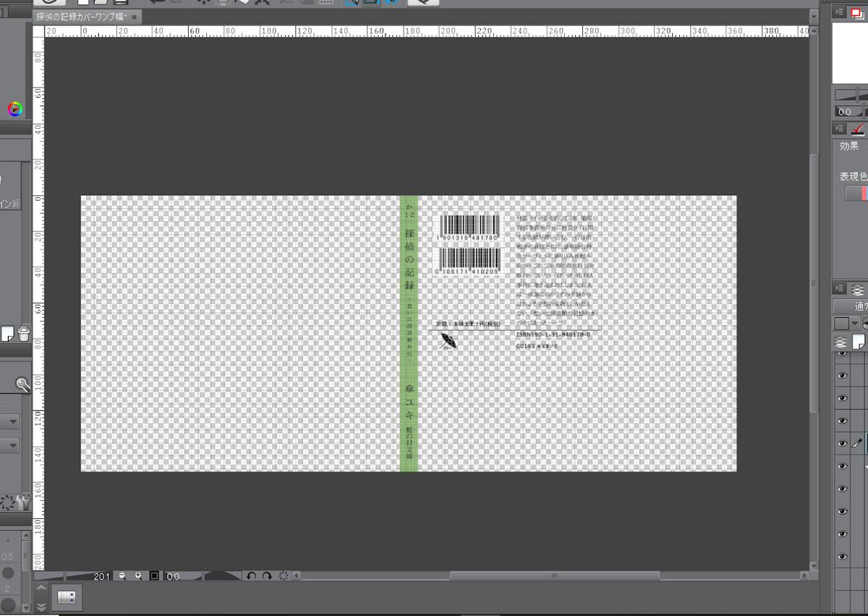
Task: Open the Layer Property palette menu icon
Action: click(x=839, y=128)
